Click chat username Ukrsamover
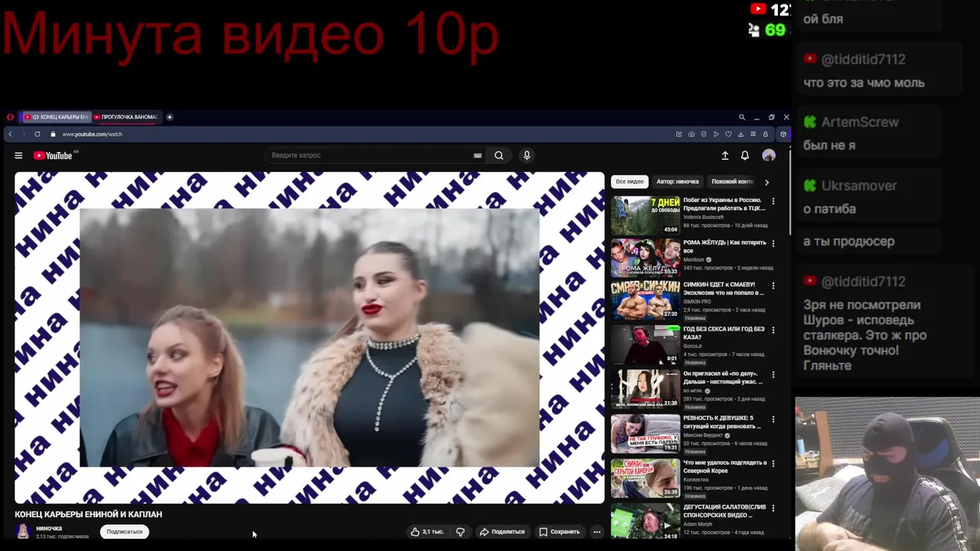The width and height of the screenshot is (980, 551). pyautogui.click(x=859, y=186)
